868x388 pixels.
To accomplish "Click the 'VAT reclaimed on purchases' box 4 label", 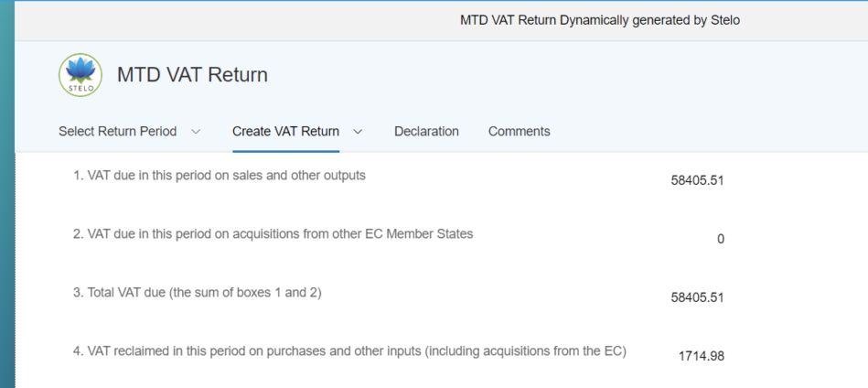I will tap(349, 351).
